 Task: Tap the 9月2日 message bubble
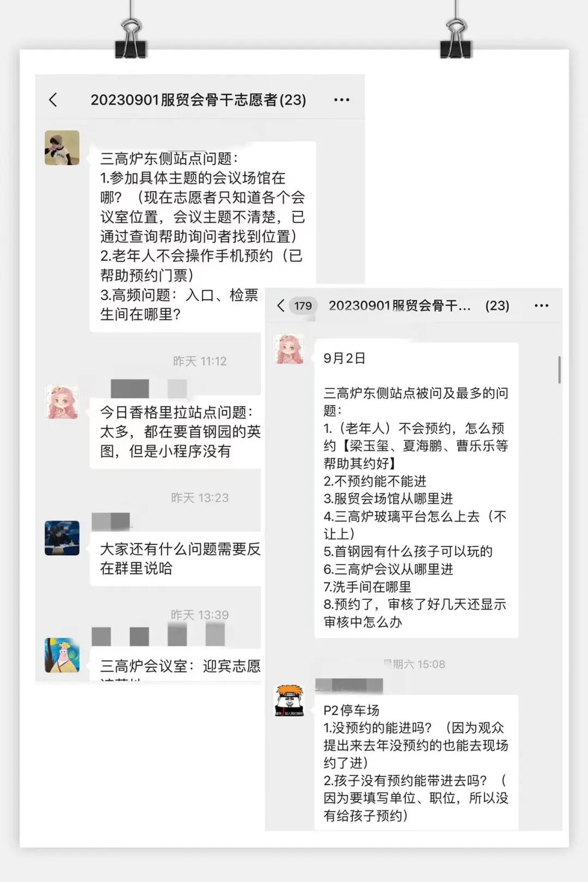point(416,490)
